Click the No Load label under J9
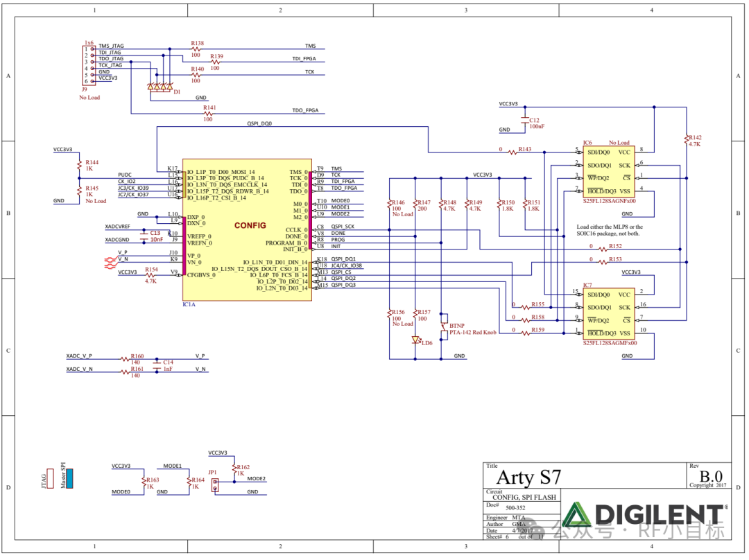This screenshot has height=560, width=749. (89, 98)
